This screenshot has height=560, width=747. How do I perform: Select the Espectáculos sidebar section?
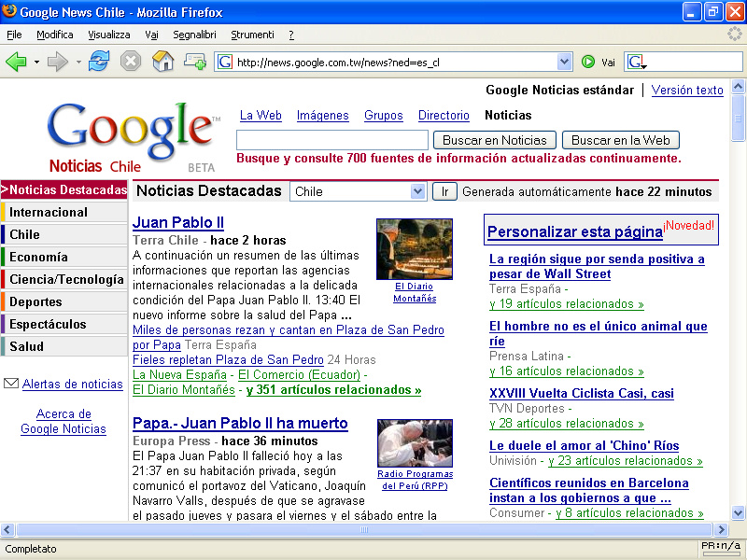(x=63, y=324)
